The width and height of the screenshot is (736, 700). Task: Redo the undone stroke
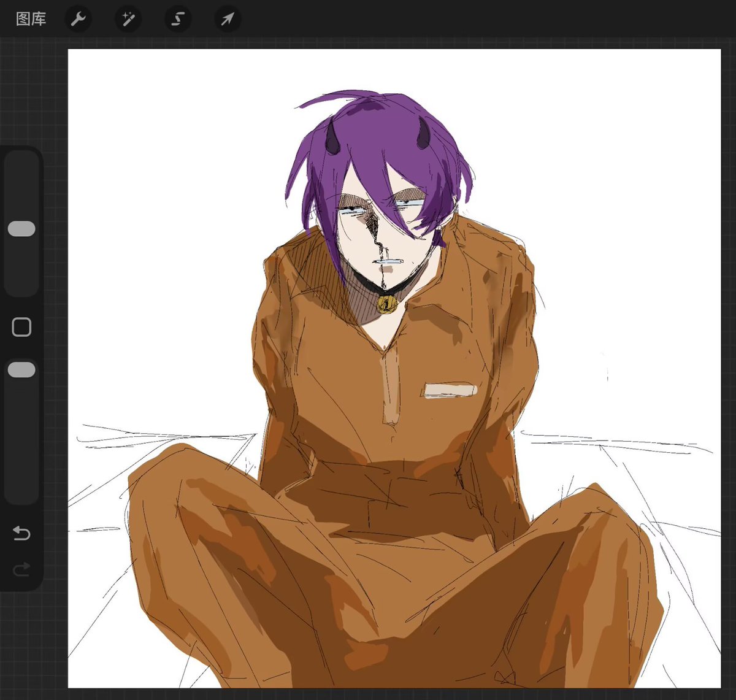pos(21,571)
